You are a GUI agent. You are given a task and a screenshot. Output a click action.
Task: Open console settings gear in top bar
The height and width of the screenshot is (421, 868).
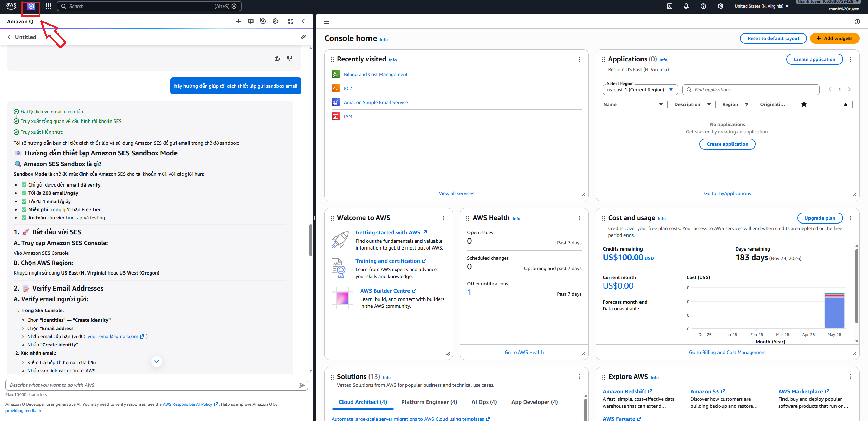[x=721, y=6]
